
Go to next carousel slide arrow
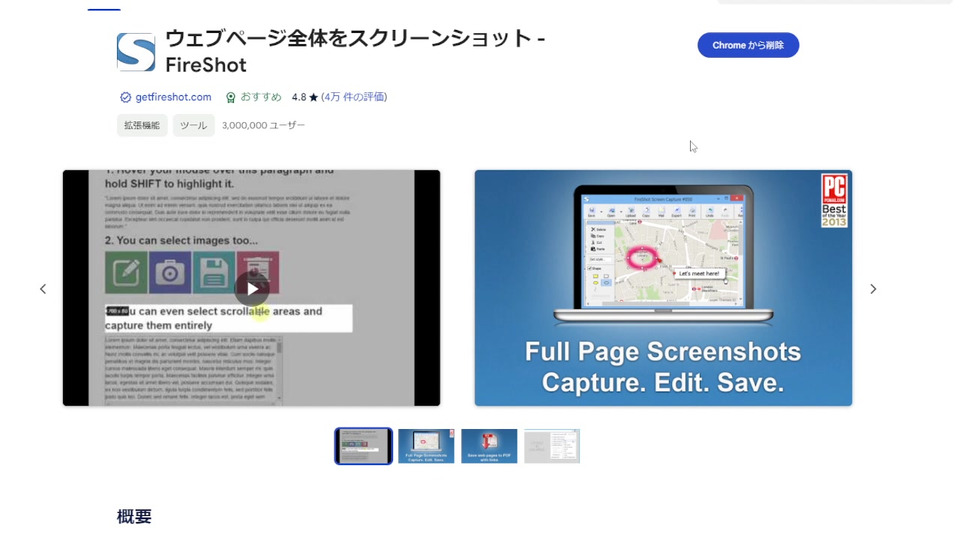(x=873, y=289)
